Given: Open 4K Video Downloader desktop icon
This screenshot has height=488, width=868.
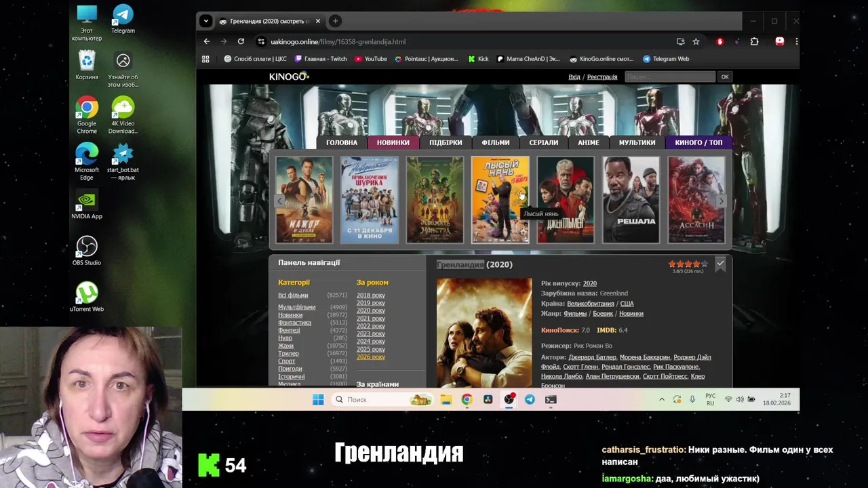Looking at the screenshot, I should pos(123,115).
